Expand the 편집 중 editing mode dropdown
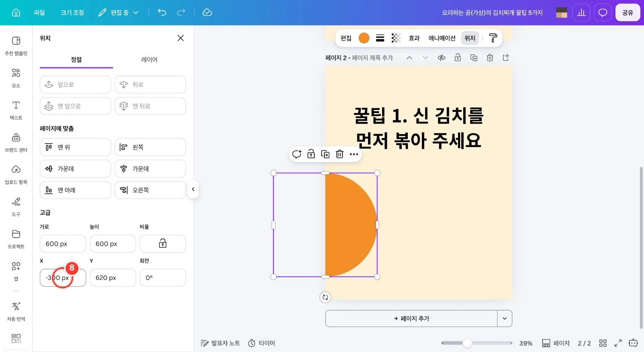 [118, 12]
